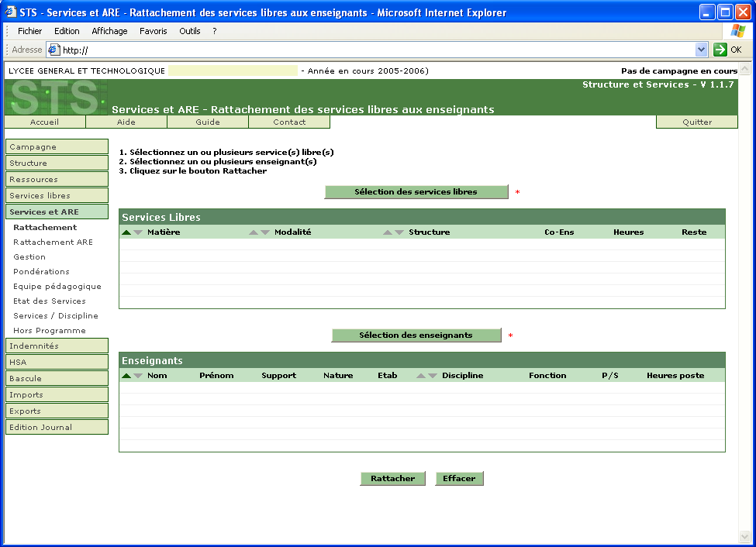The width and height of the screenshot is (756, 547).
Task: Click the Reste column header
Action: tap(694, 232)
